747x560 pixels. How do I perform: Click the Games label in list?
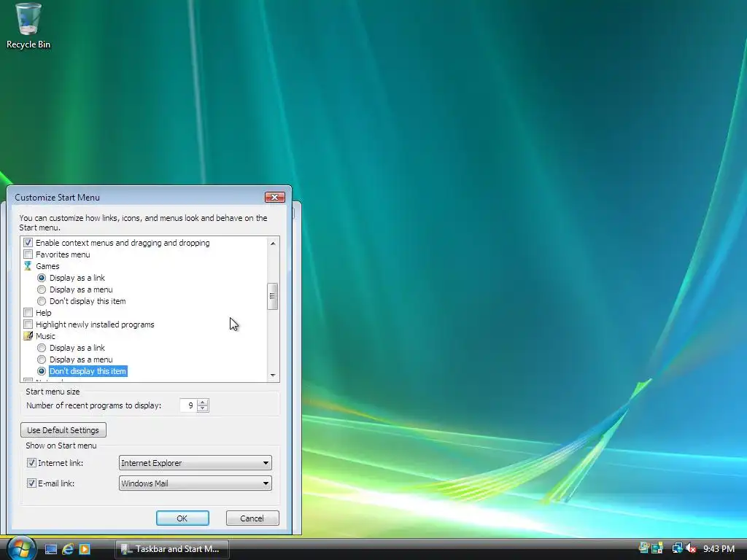(x=47, y=265)
